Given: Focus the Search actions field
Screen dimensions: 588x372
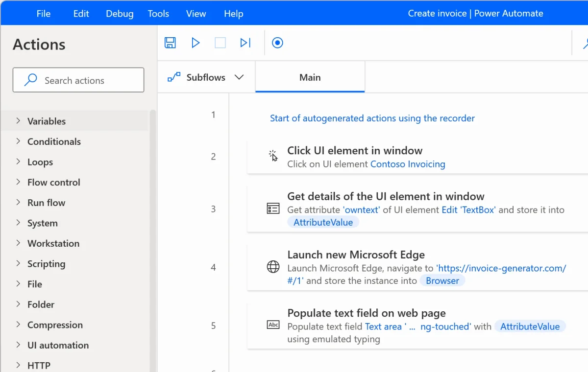Looking at the screenshot, I should pyautogui.click(x=78, y=80).
